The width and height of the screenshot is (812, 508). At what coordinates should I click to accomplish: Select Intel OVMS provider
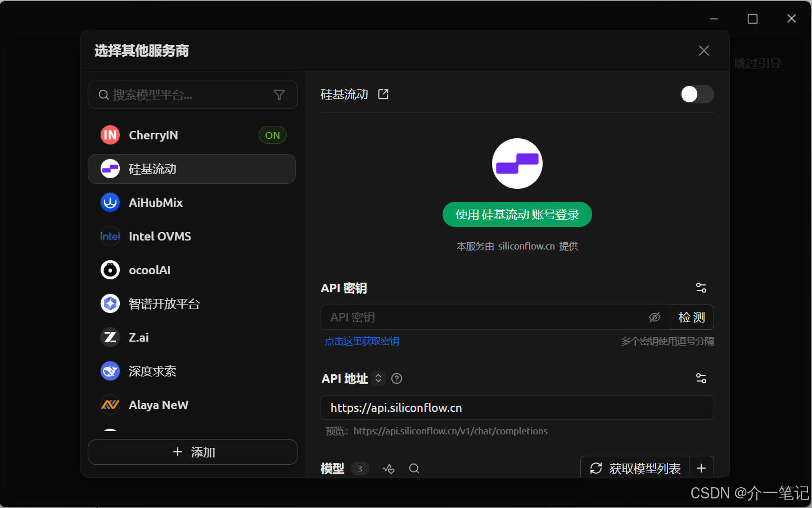click(192, 236)
